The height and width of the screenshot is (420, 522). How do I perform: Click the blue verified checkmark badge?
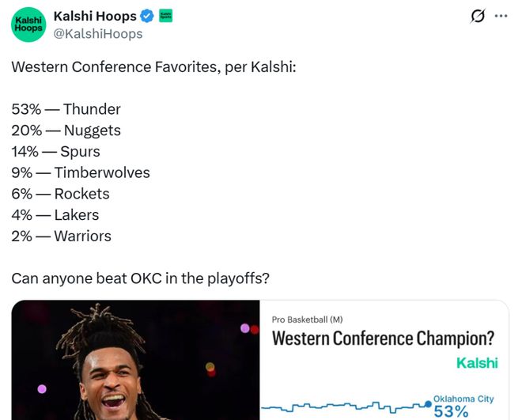147,16
